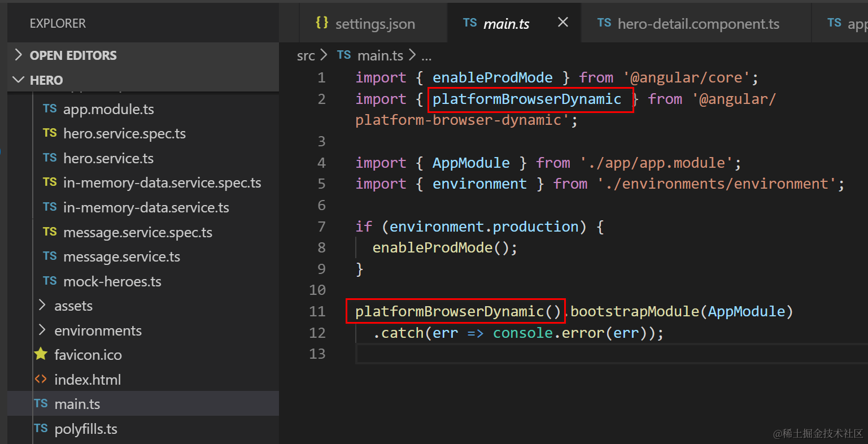This screenshot has height=444, width=868.
Task: Click line number 1 in the gutter
Action: [321, 77]
